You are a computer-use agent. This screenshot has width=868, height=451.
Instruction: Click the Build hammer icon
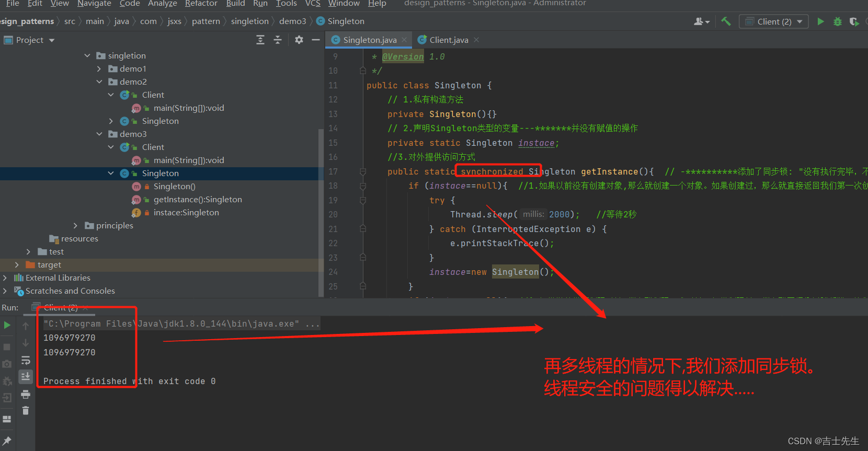pos(726,21)
